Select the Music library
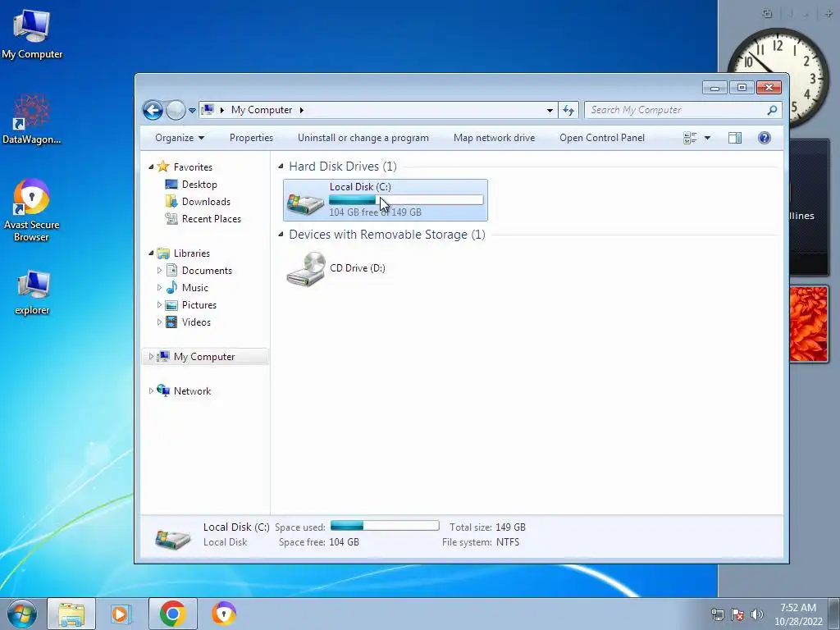The image size is (840, 630). click(194, 288)
